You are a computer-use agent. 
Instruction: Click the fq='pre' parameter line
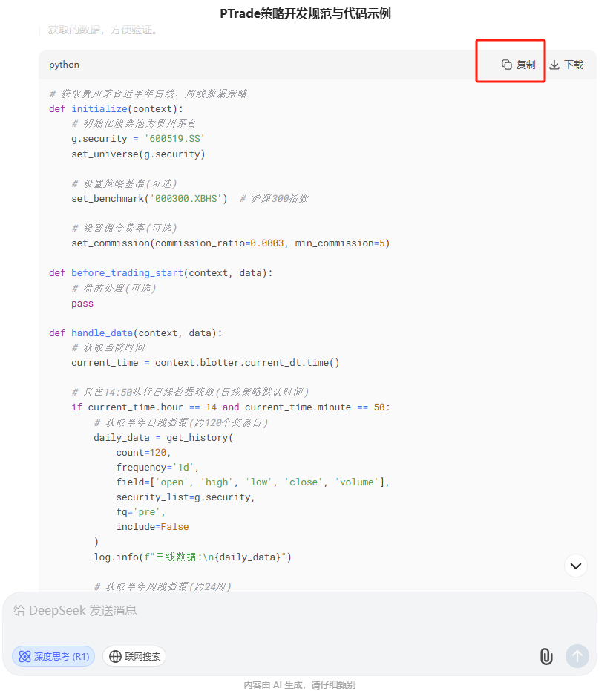click(x=140, y=513)
